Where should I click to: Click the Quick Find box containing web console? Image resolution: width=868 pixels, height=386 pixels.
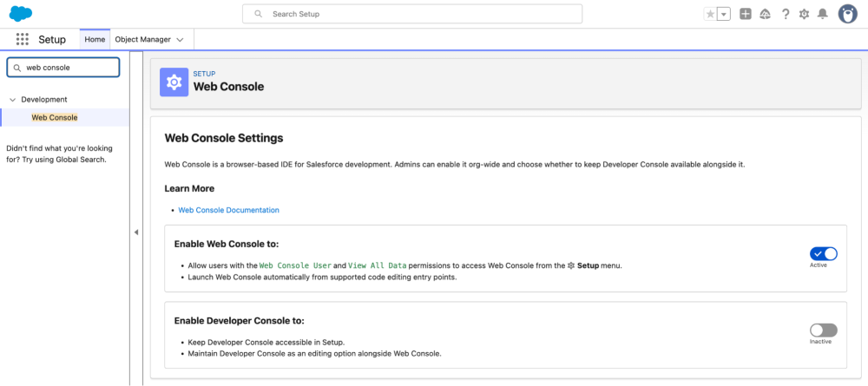pos(63,68)
